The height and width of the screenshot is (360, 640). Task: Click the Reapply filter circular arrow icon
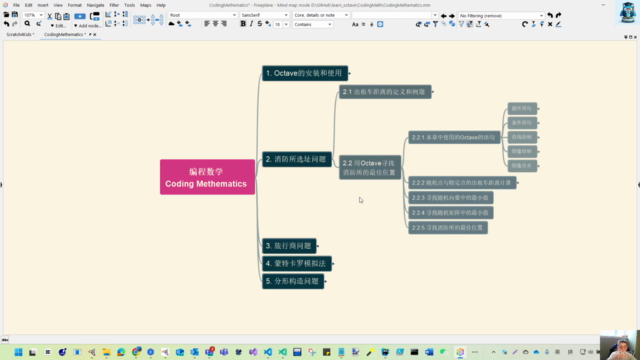click(x=525, y=24)
